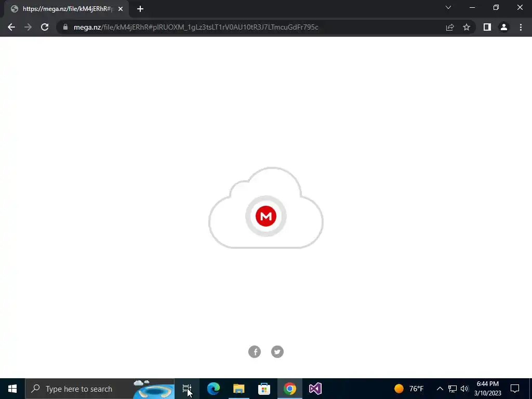Viewport: 532px width, 399px height.
Task: Open network settings tray icon
Action: [x=453, y=389]
